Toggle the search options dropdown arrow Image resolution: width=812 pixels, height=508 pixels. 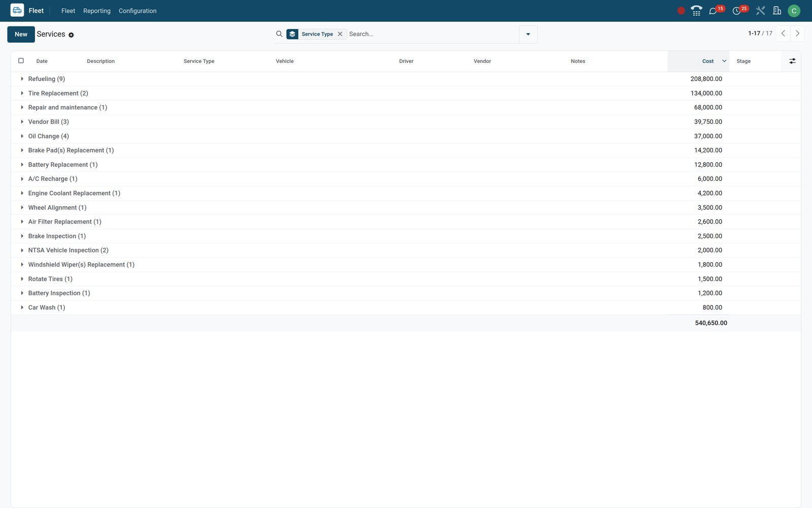coord(528,34)
